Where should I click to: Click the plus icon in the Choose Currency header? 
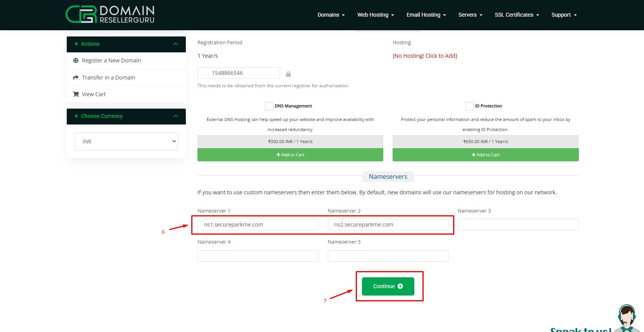pos(76,116)
